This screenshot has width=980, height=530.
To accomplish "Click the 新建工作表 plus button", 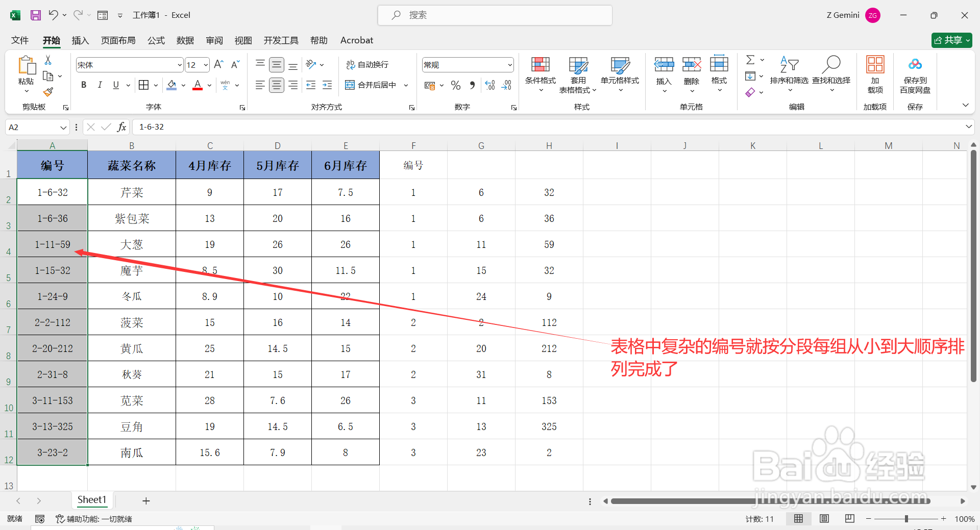I will click(x=146, y=500).
